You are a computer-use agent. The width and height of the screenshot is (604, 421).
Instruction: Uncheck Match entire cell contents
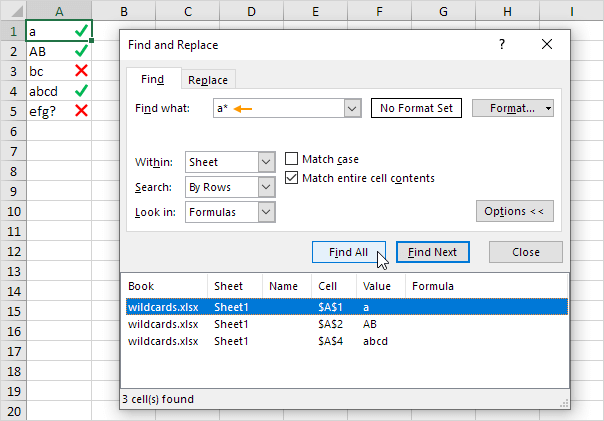[x=292, y=178]
